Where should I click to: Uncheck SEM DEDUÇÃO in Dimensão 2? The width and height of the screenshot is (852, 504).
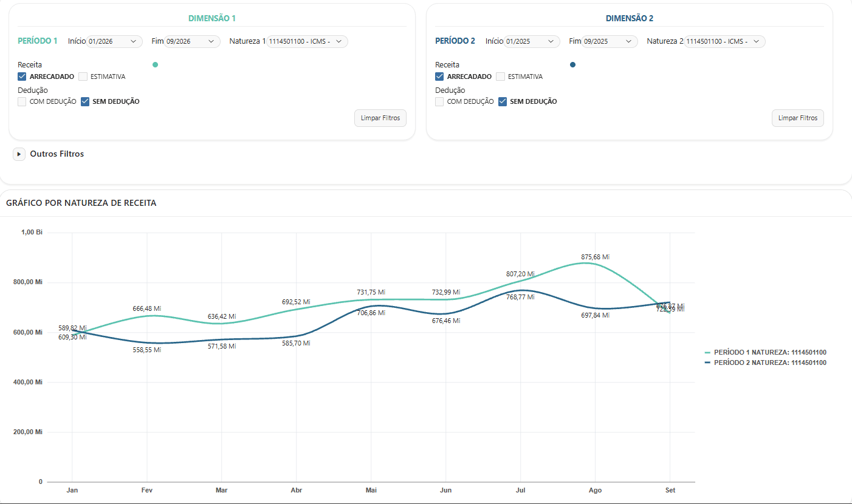point(502,101)
